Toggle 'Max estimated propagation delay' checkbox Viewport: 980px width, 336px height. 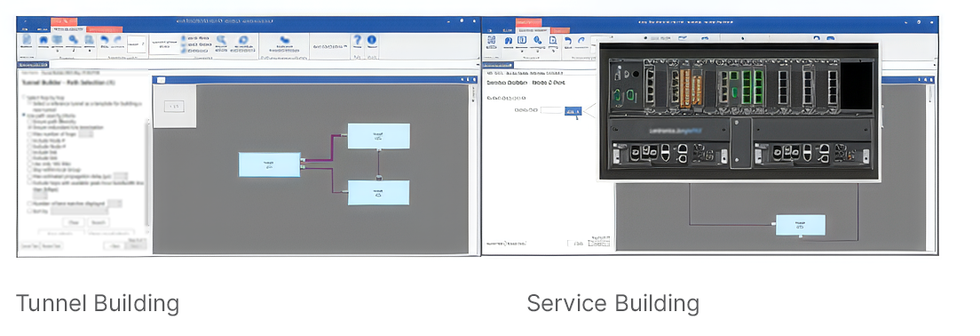pyautogui.click(x=28, y=177)
